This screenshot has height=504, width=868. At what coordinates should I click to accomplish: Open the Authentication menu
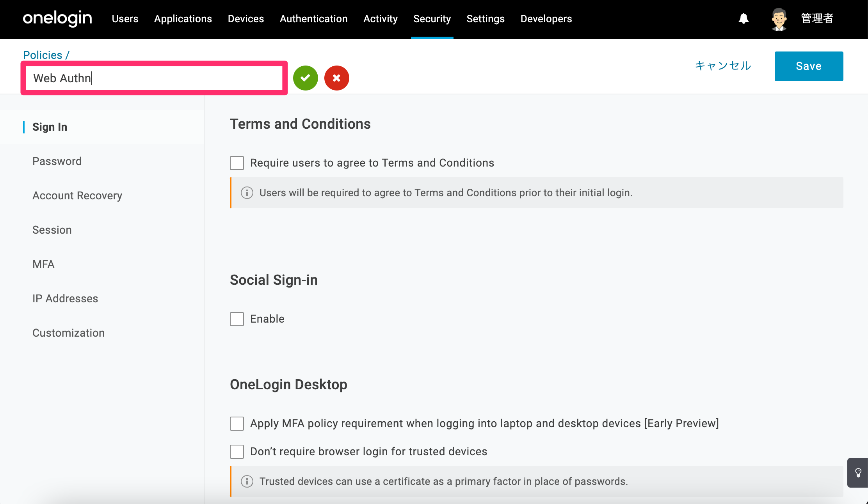314,19
